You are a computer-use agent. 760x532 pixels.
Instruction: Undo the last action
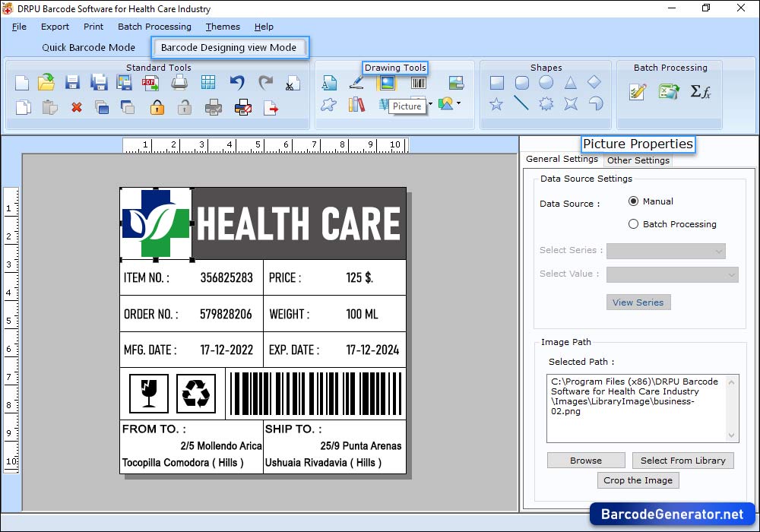tap(237, 82)
